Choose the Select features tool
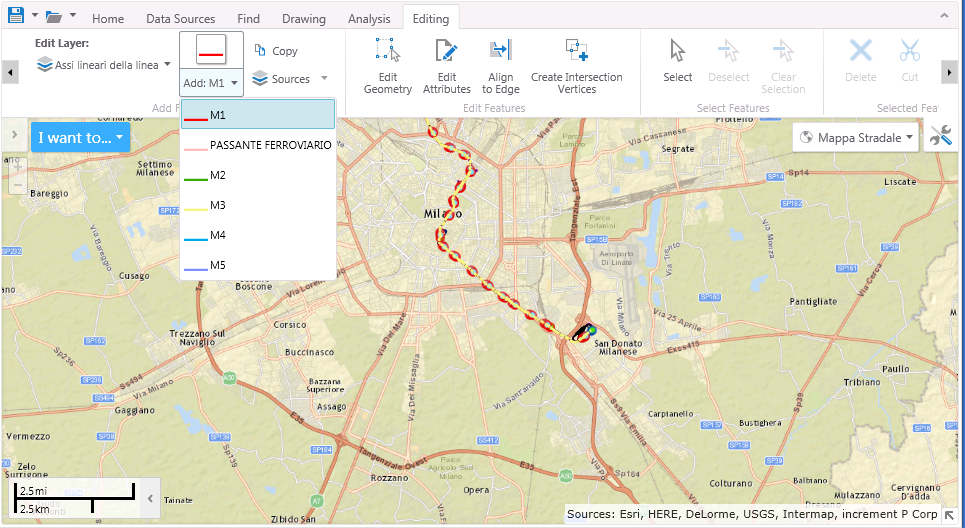 coord(678,61)
